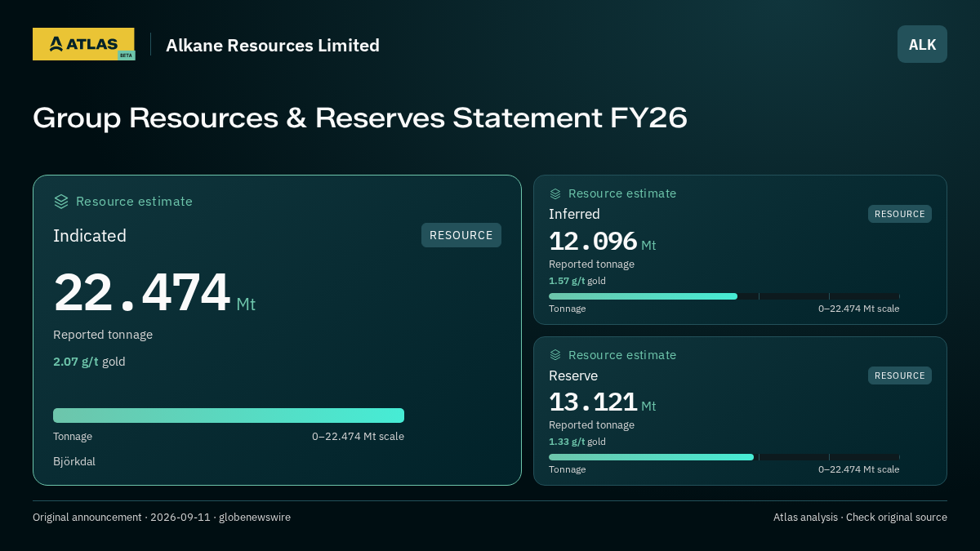This screenshot has width=980, height=551.
Task: Click Resource estimate label in Inferred card
Action: coord(622,193)
